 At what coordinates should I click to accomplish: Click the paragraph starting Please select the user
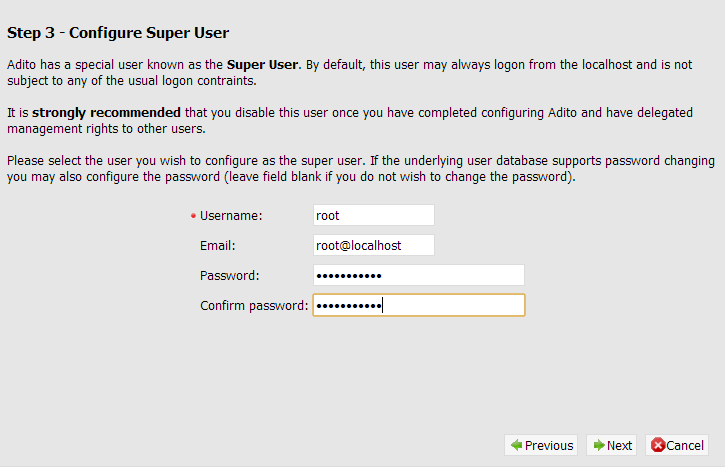pyautogui.click(x=361, y=168)
